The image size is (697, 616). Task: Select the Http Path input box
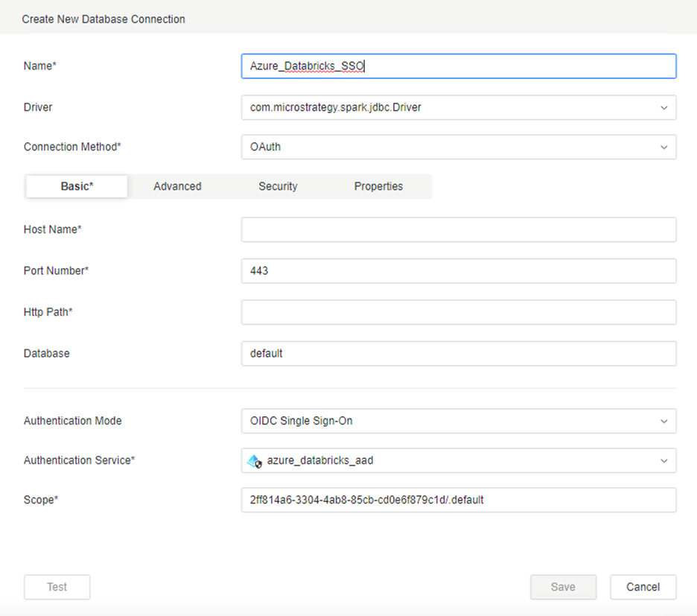pos(458,313)
